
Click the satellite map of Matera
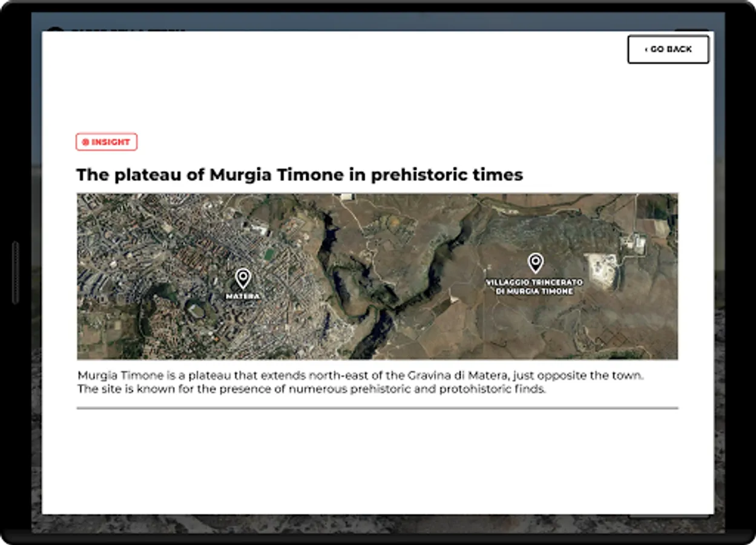point(377,276)
